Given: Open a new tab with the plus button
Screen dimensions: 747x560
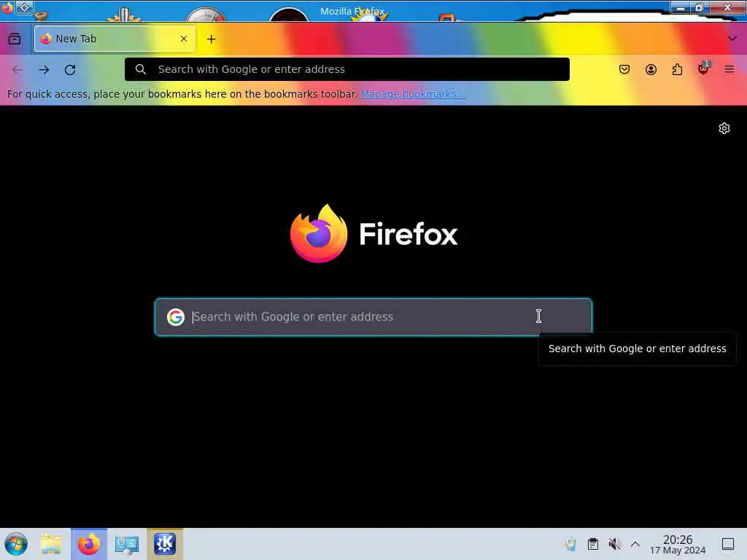Looking at the screenshot, I should [x=211, y=39].
